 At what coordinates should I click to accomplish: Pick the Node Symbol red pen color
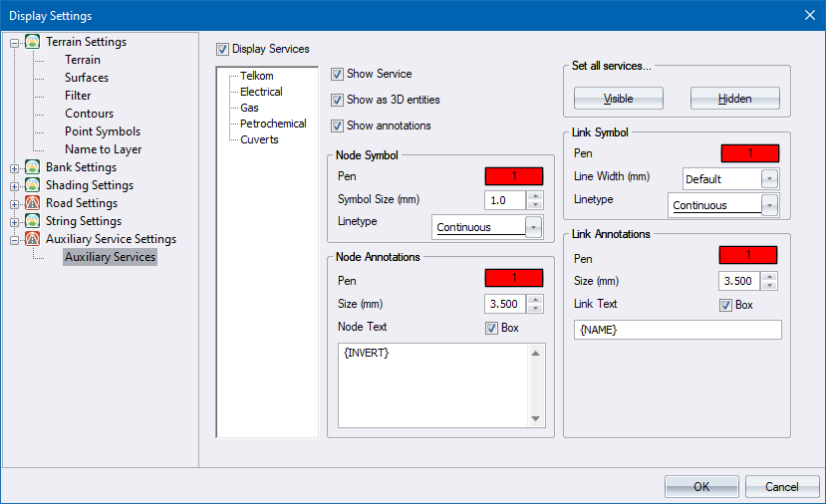(x=514, y=175)
